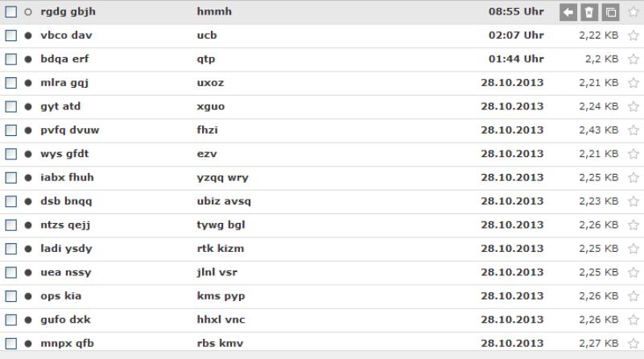This screenshot has height=359, width=644.
Task: Star the pvfq dvuw message
Action: (634, 130)
